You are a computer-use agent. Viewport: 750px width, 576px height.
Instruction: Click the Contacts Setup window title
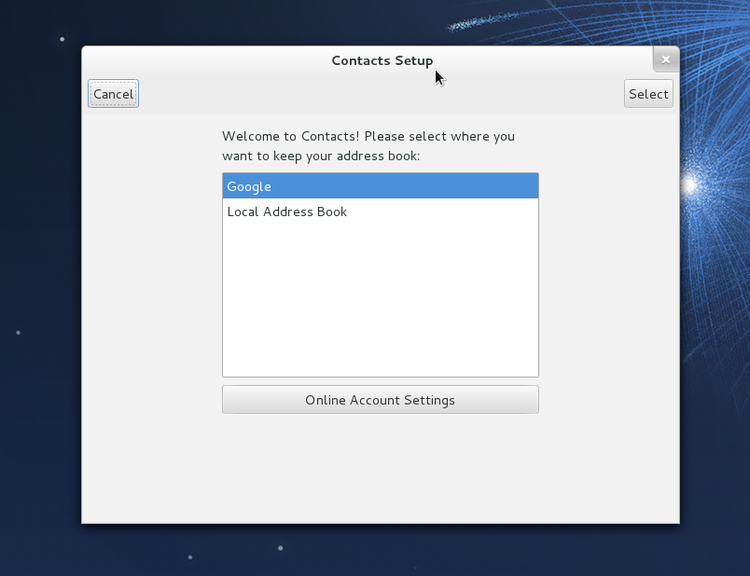381,61
